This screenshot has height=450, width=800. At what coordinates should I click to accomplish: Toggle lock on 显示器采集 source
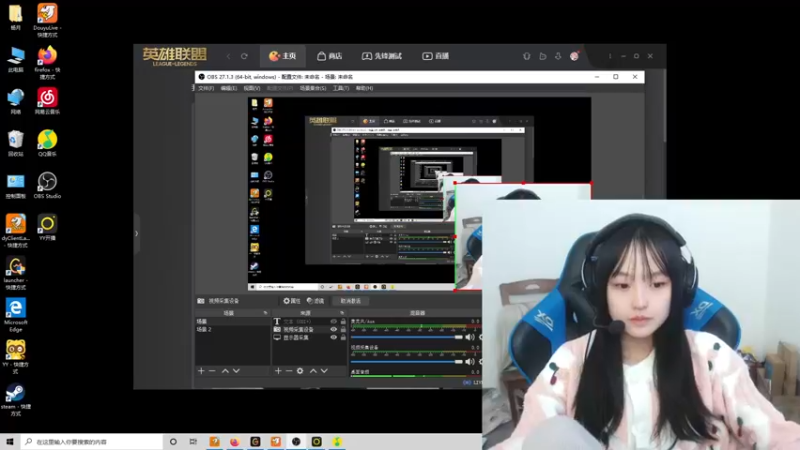[x=343, y=337]
